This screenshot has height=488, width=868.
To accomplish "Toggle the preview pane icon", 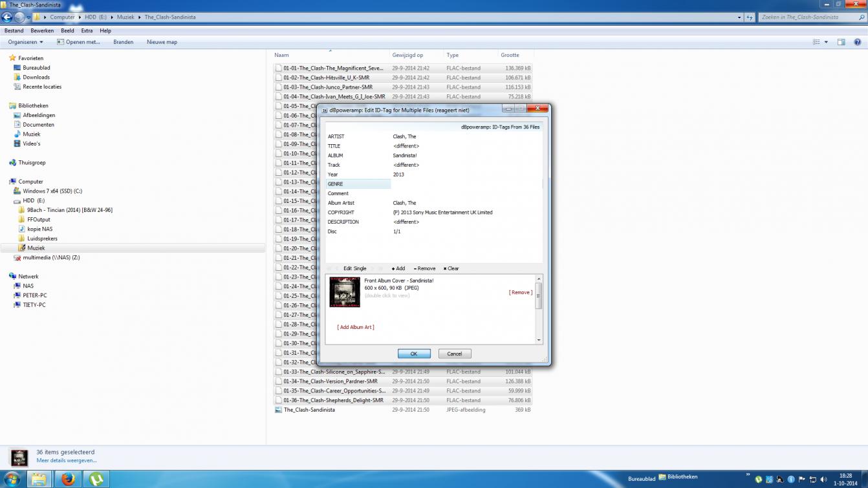I will pyautogui.click(x=841, y=42).
